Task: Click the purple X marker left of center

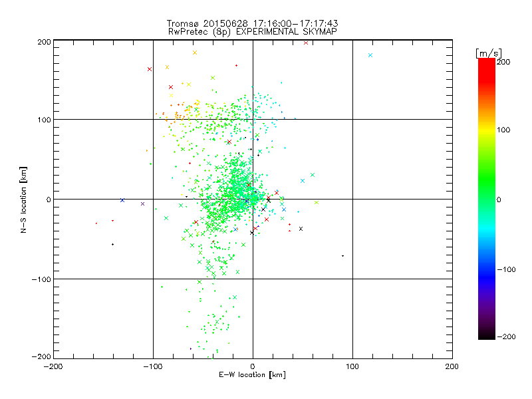Action: click(143, 204)
